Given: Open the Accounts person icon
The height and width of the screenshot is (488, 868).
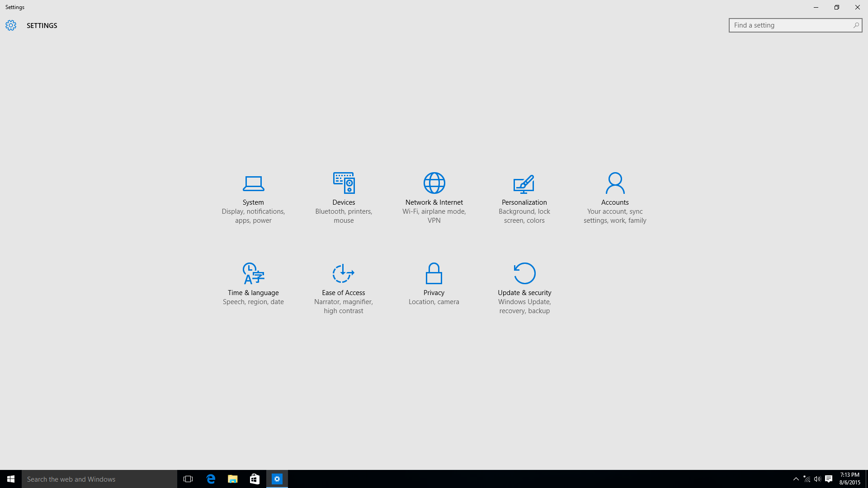Looking at the screenshot, I should pos(615,183).
